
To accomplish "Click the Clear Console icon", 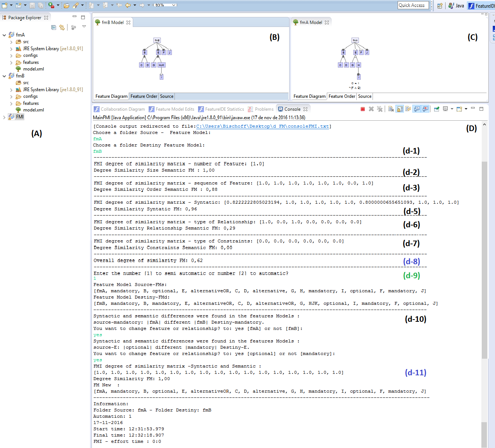I will pos(391,109).
